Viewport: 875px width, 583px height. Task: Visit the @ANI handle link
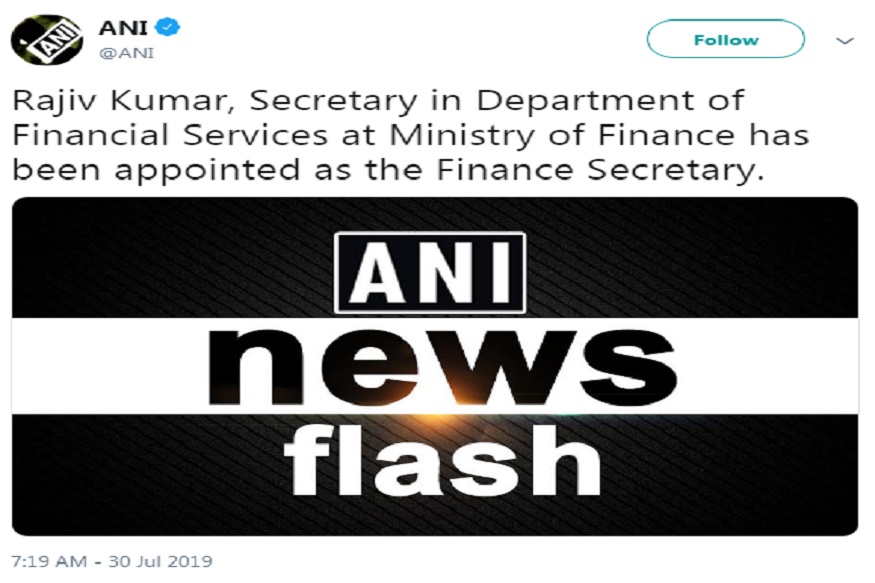126,53
